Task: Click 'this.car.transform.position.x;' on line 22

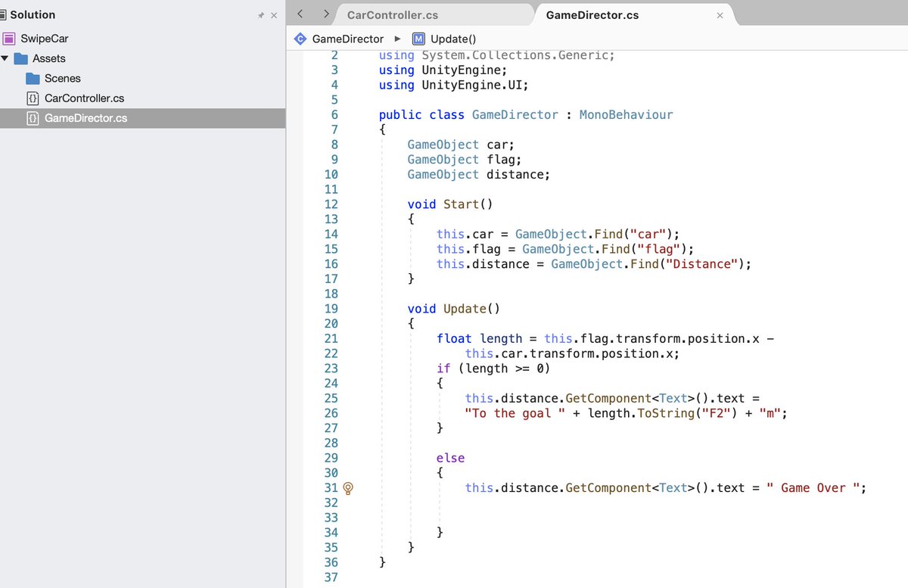Action: (x=573, y=353)
